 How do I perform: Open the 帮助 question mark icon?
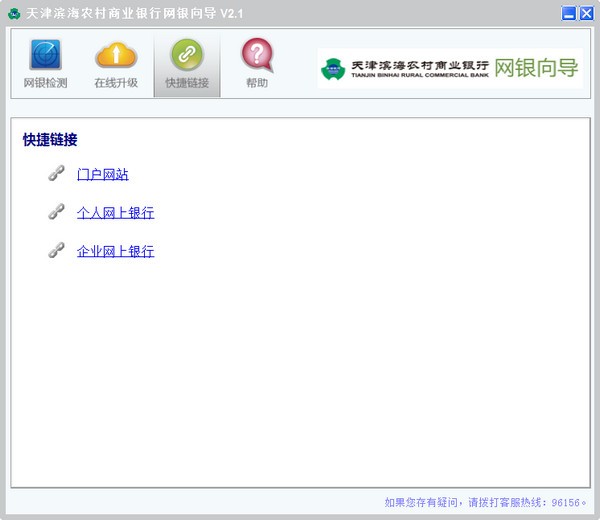[x=257, y=55]
